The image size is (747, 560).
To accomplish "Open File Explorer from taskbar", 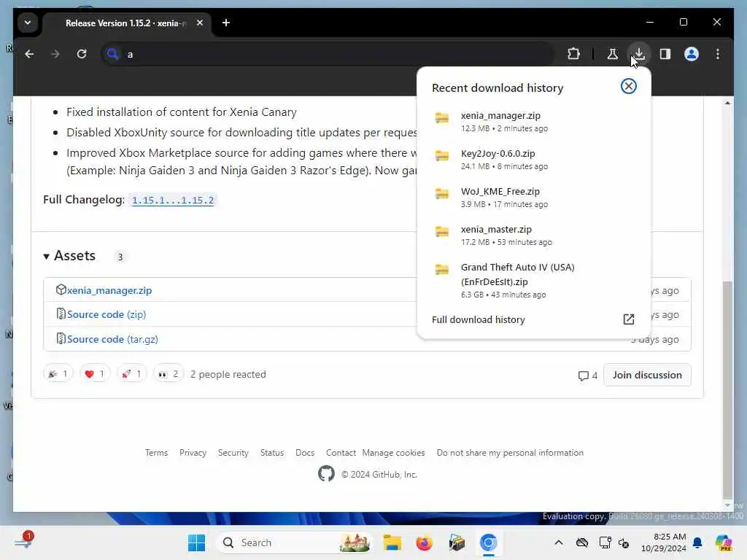I will 392,542.
